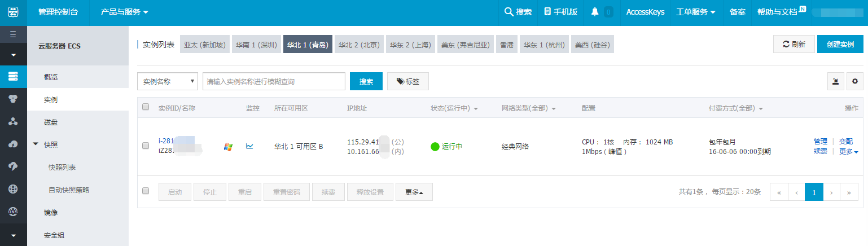Click 创建实例 button
Screen dimensions: 868x246
click(x=840, y=44)
